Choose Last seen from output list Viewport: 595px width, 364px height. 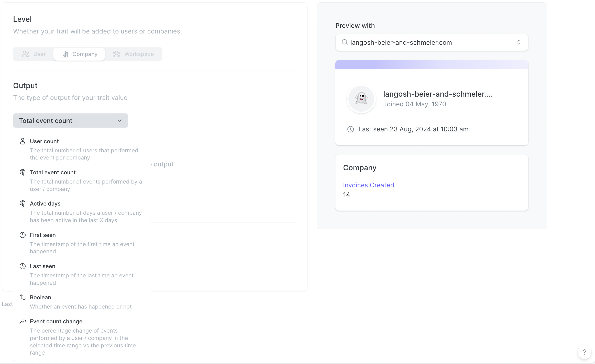pyautogui.click(x=42, y=266)
